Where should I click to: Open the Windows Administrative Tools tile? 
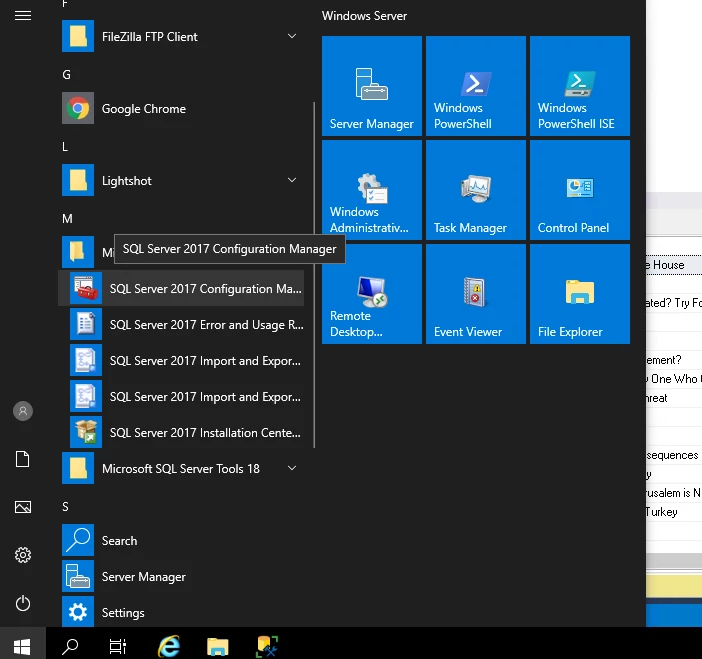pos(372,190)
